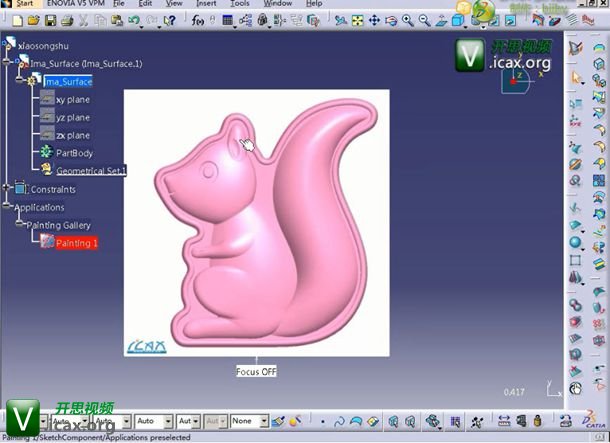The image size is (610, 443).
Task: Open the Undo history dropdown arrow
Action: (x=142, y=27)
